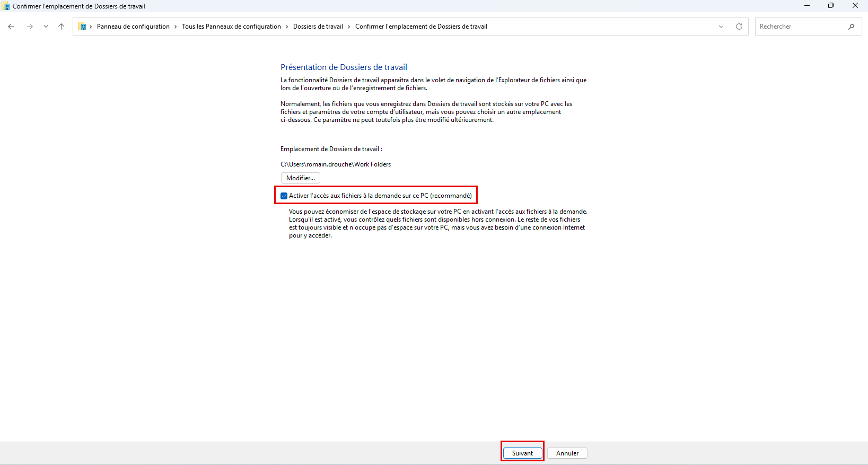
Task: Refresh the address bar location
Action: (739, 27)
